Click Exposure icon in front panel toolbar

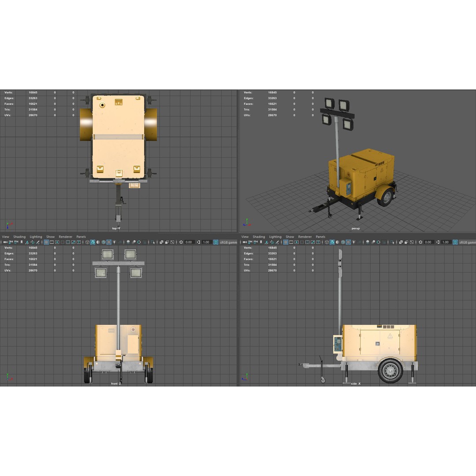[x=181, y=242]
